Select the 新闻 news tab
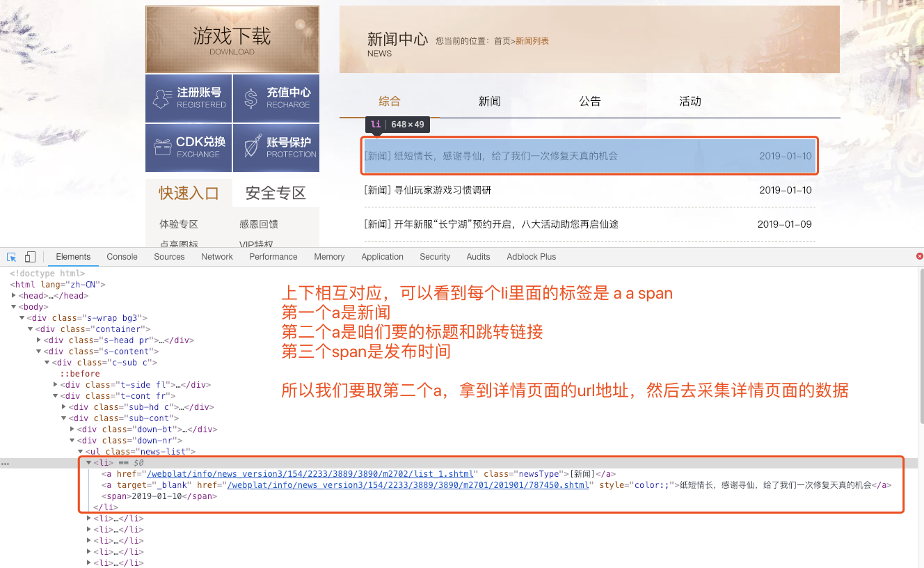This screenshot has height=568, width=924. click(490, 102)
